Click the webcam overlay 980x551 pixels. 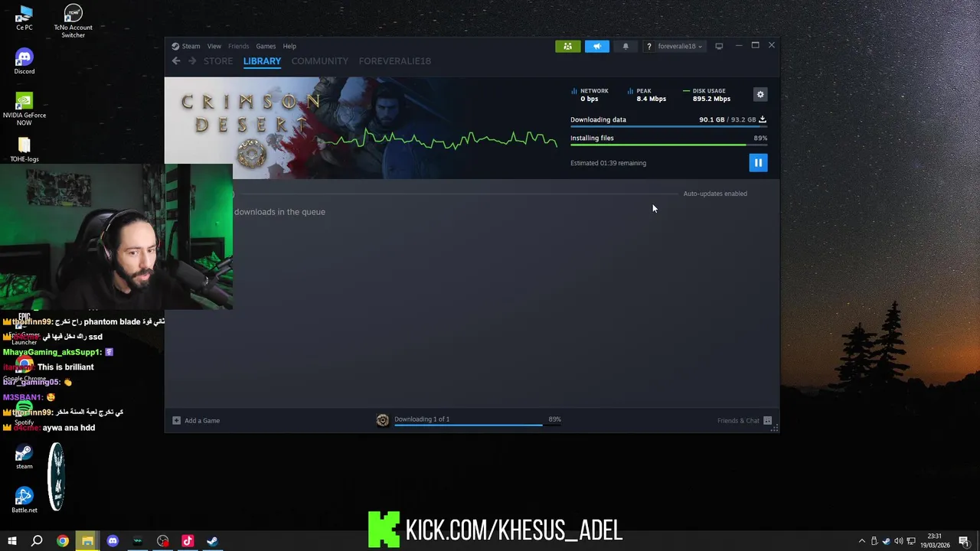(x=116, y=236)
